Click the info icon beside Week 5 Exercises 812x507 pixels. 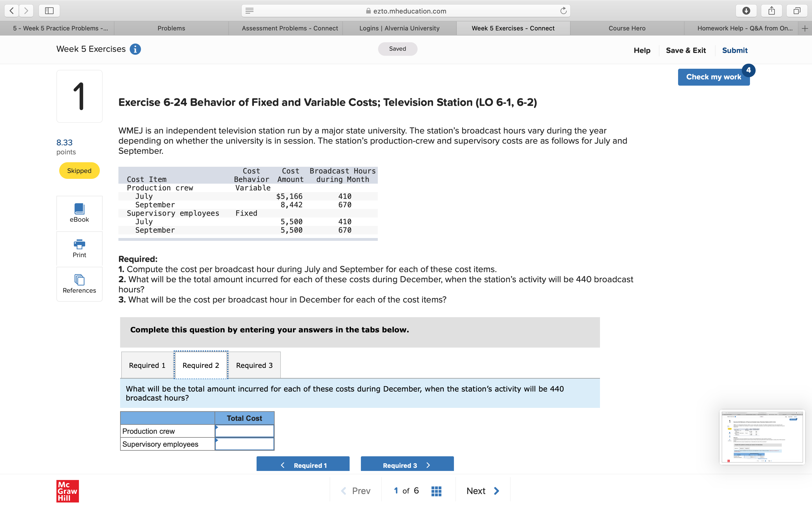click(x=135, y=49)
